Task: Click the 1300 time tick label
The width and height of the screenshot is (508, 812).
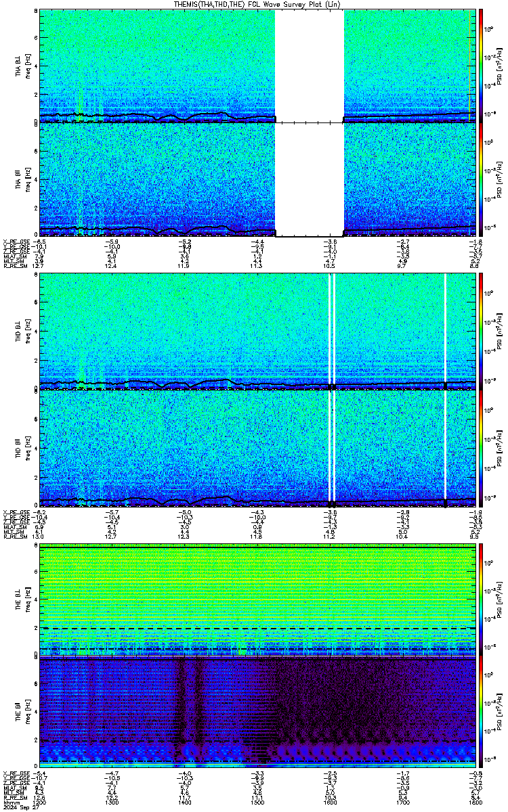Action: (x=112, y=803)
